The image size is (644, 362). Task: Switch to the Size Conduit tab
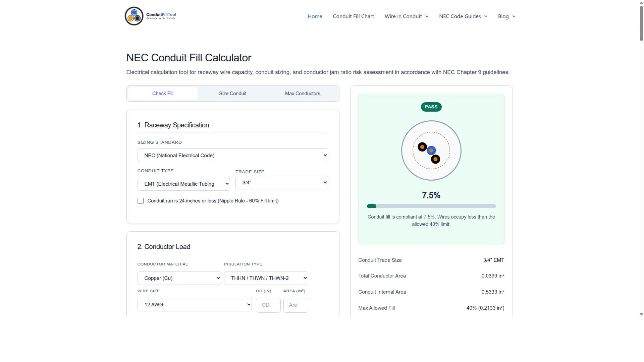(x=233, y=94)
